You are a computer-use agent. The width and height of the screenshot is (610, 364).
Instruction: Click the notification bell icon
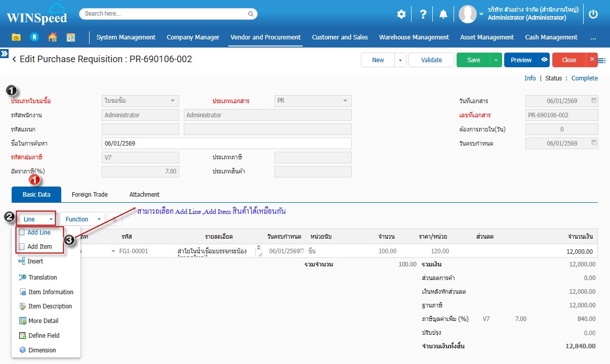coord(443,14)
